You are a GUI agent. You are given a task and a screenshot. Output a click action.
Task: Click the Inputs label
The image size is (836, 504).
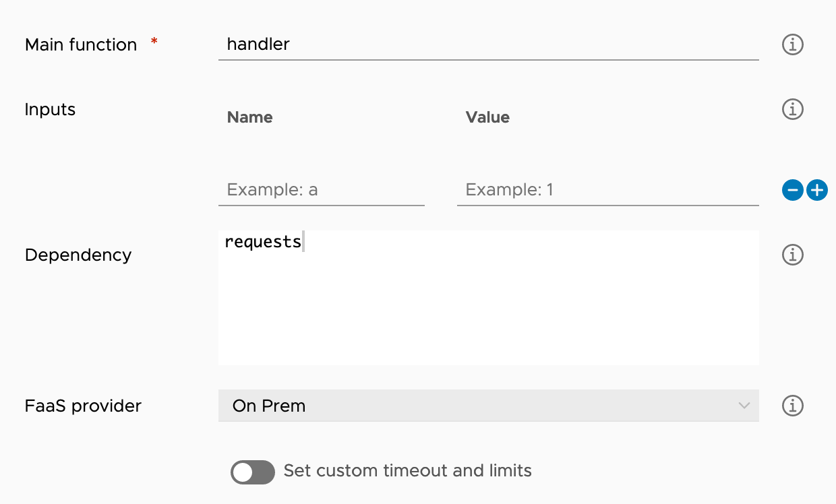(50, 109)
